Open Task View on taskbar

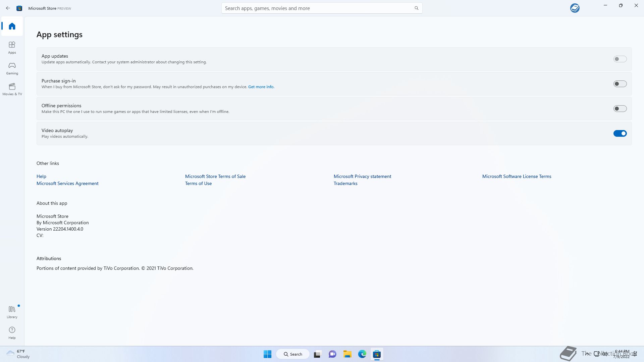(317, 354)
